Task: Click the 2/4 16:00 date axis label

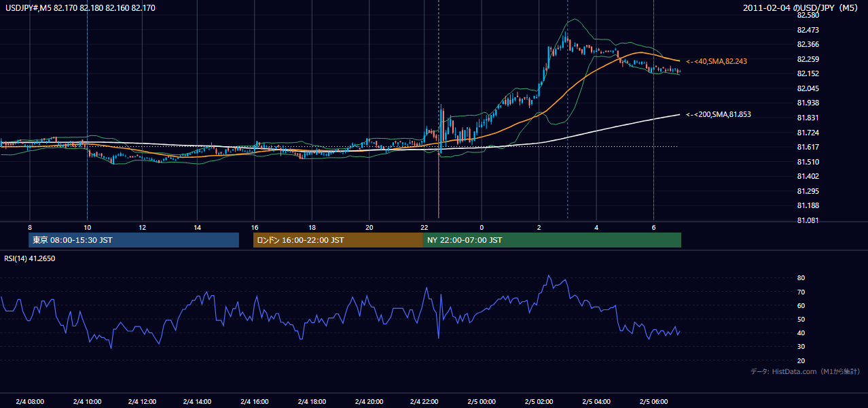Action: (255, 402)
